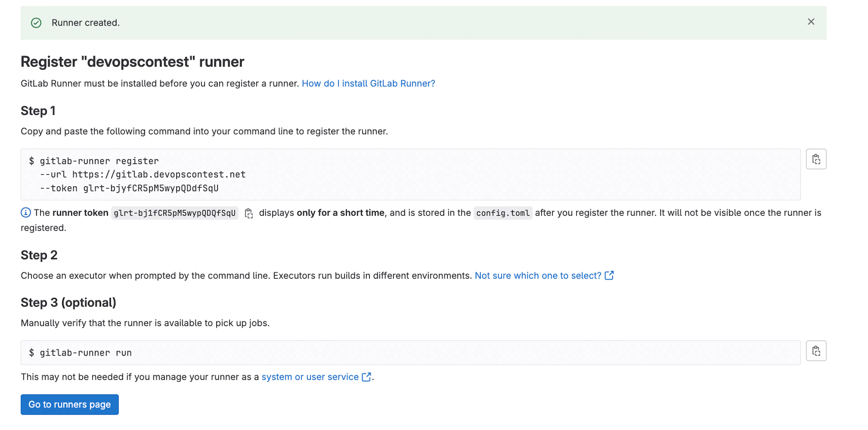Click the "Step 3 (optional)" heading
This screenshot has width=868, height=430.
click(68, 302)
